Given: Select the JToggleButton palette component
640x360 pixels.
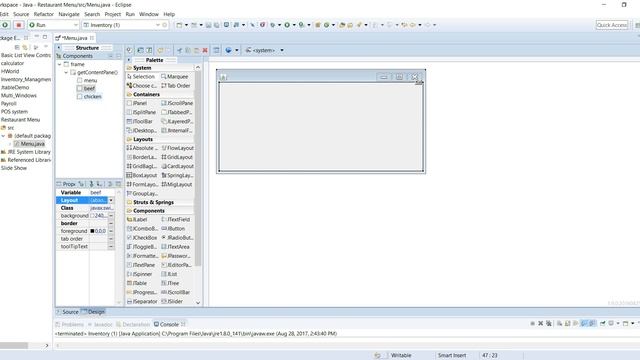Looking at the screenshot, I should coord(142,247).
